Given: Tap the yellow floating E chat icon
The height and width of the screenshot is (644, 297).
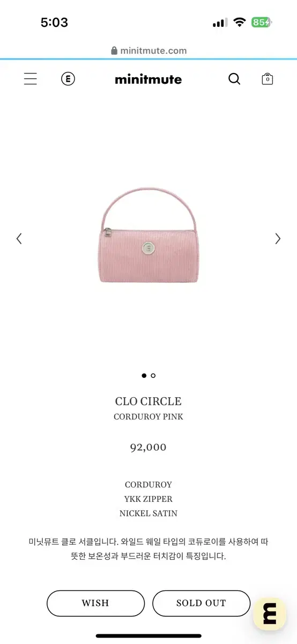Looking at the screenshot, I should coord(270,614).
